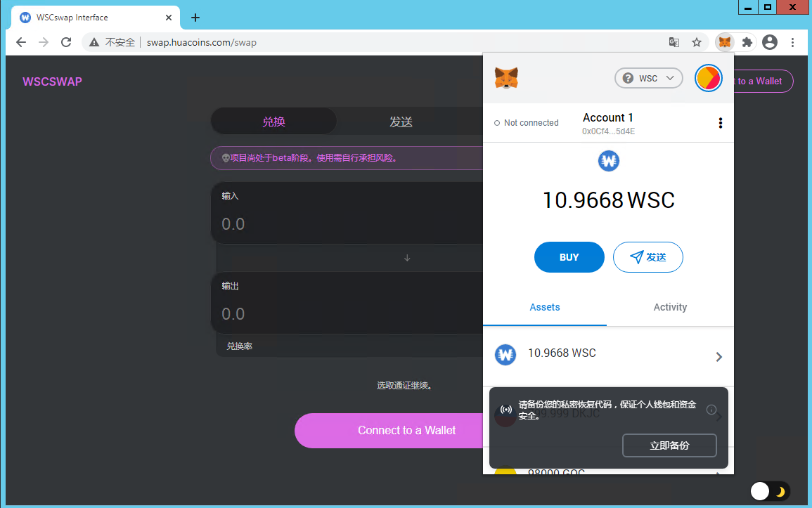Click the translate page icon in address bar
The height and width of the screenshot is (508, 812).
click(674, 42)
